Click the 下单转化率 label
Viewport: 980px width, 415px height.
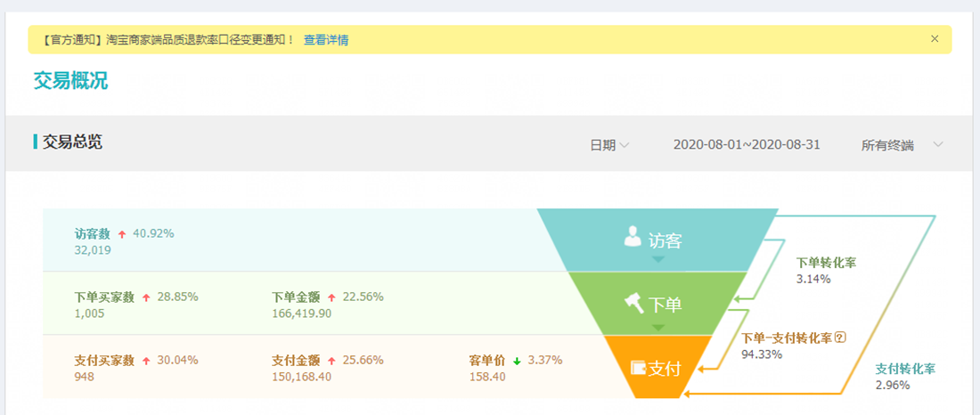[826, 263]
